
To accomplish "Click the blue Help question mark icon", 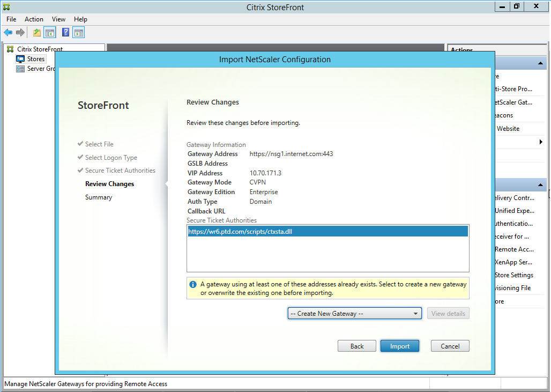I will (x=65, y=33).
